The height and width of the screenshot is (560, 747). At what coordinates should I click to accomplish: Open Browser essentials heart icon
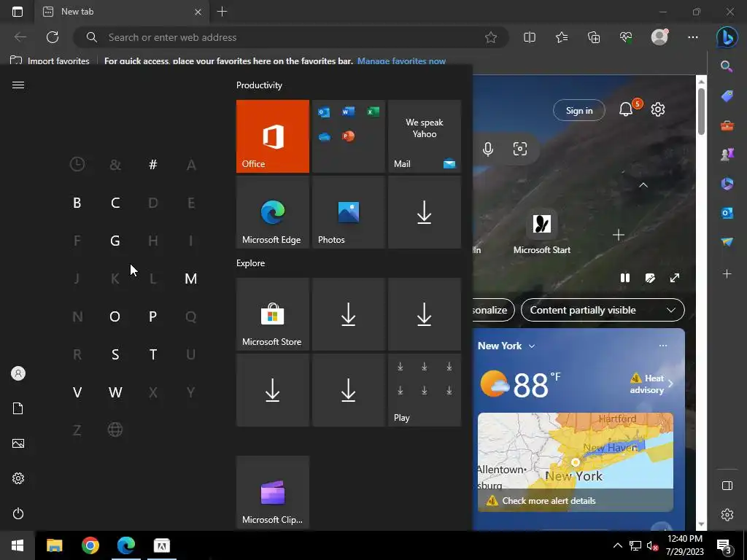pyautogui.click(x=626, y=37)
